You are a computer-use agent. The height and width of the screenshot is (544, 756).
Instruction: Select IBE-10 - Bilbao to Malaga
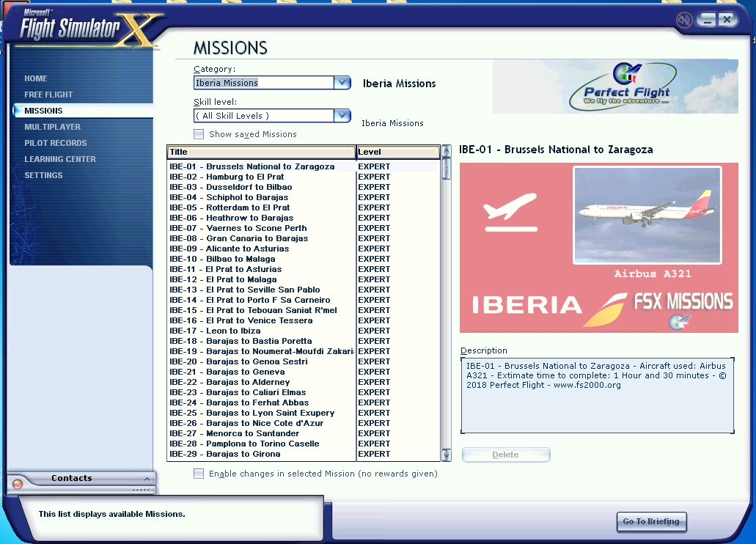[x=304, y=259]
